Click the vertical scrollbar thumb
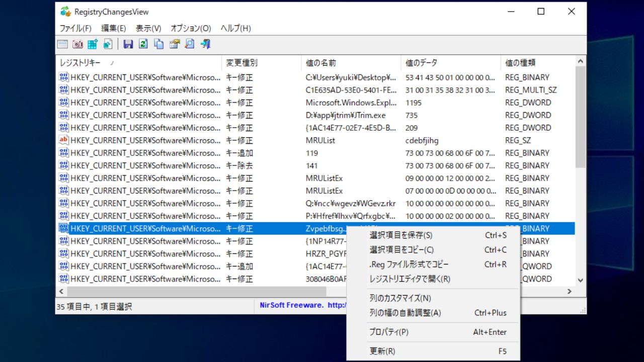 [x=580, y=117]
